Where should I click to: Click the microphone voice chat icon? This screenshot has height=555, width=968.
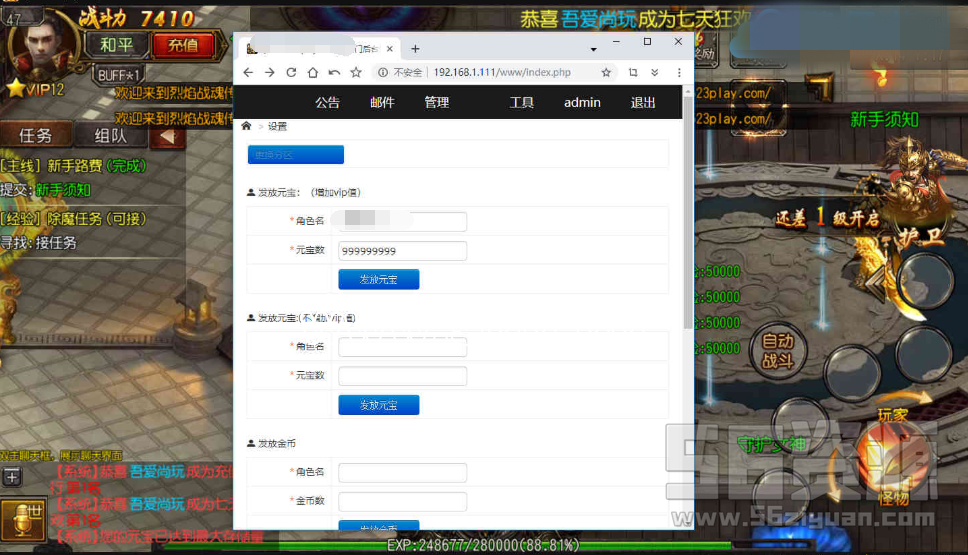(x=20, y=521)
